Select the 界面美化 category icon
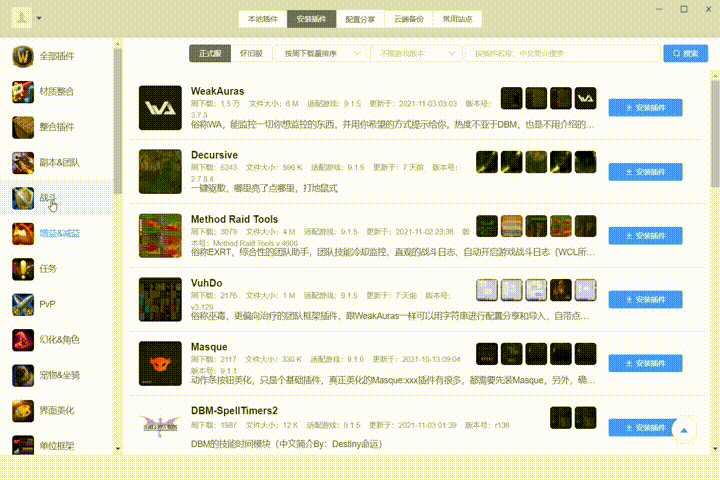Viewport: 720px width, 480px height. click(x=23, y=411)
